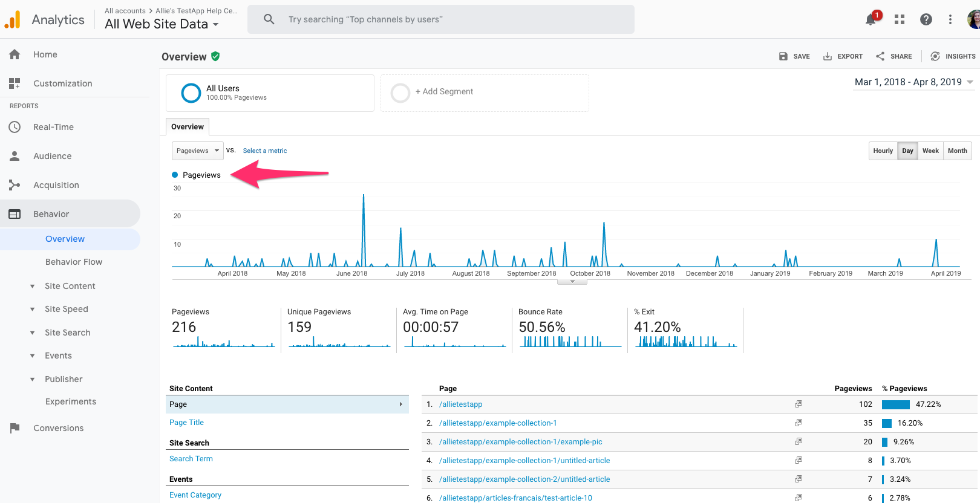
Task: Click the Audience person icon
Action: (15, 156)
